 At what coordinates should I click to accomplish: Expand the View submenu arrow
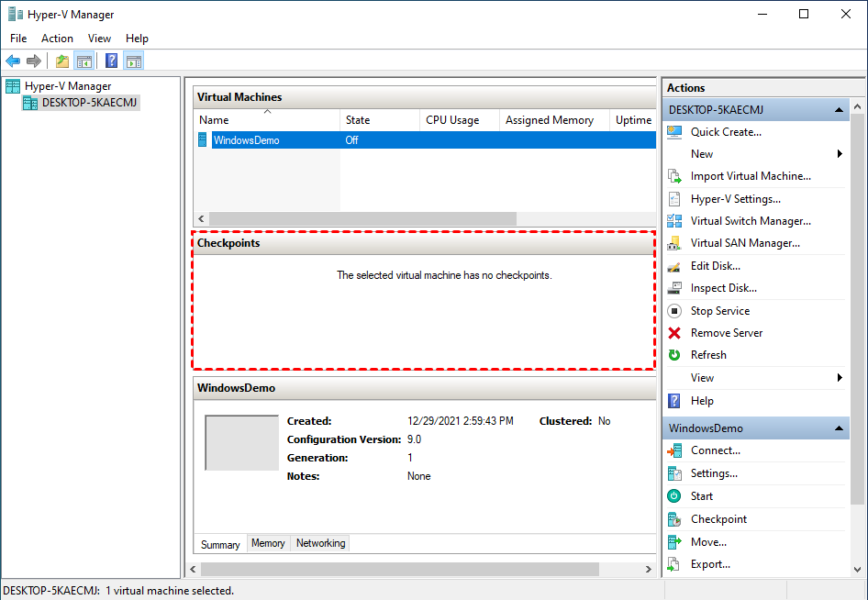[840, 378]
